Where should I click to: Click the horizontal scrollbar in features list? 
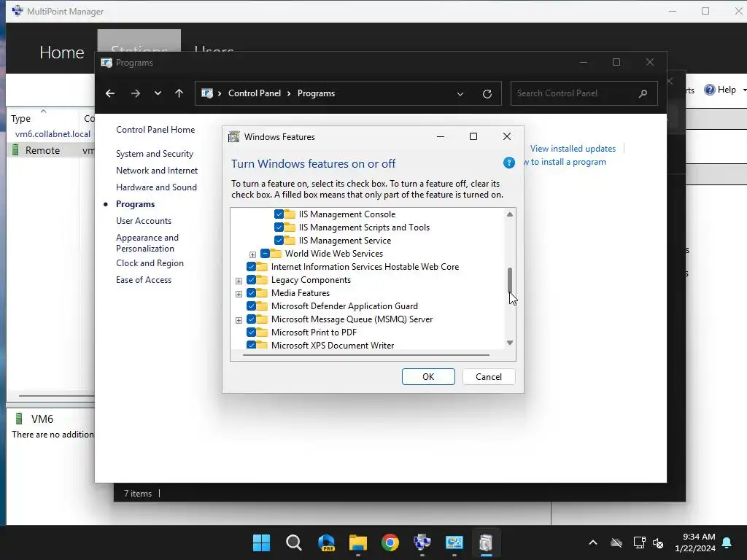pyautogui.click(x=366, y=355)
